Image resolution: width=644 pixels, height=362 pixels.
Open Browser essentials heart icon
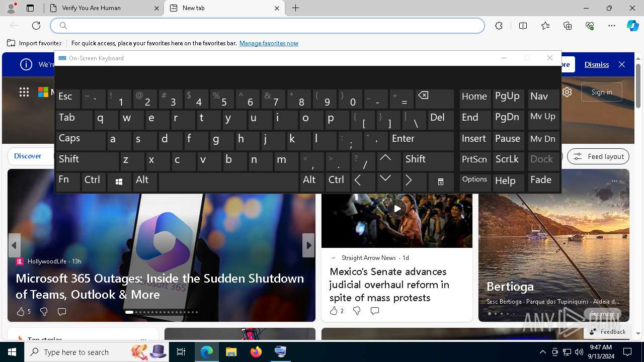(x=590, y=26)
